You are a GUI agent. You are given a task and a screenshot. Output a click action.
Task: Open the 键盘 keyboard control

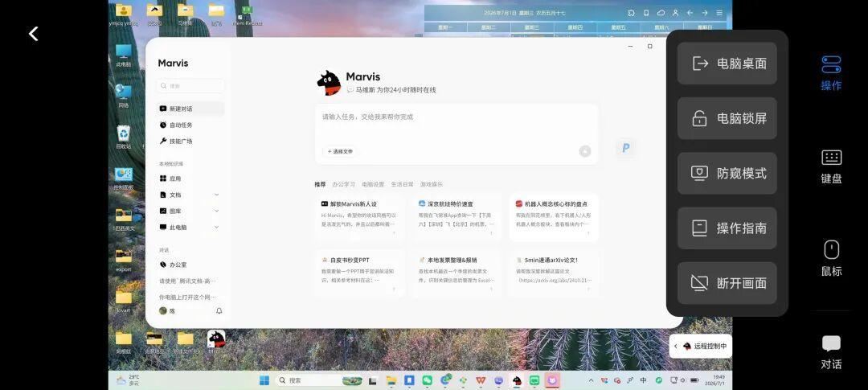point(831,166)
